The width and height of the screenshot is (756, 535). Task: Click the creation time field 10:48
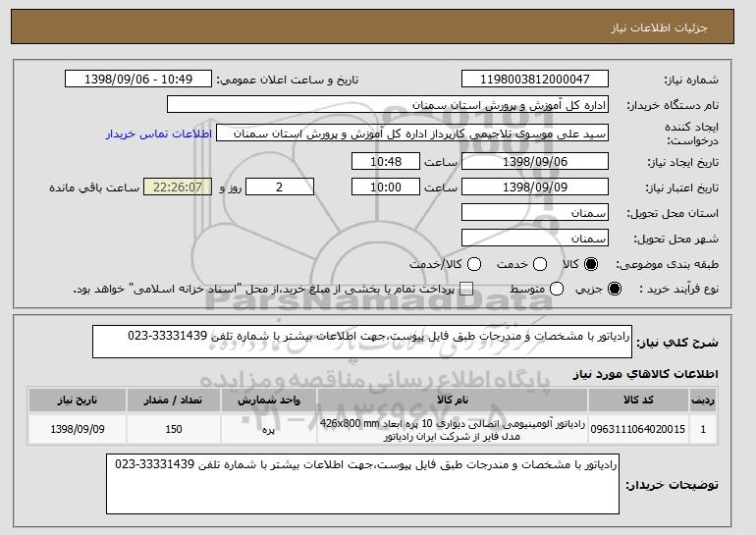386,161
